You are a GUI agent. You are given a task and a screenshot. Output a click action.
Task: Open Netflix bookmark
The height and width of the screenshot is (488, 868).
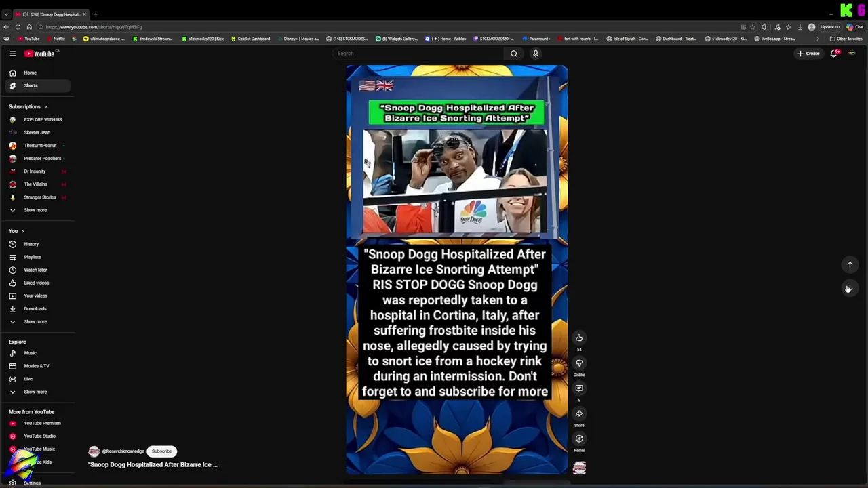pos(56,39)
